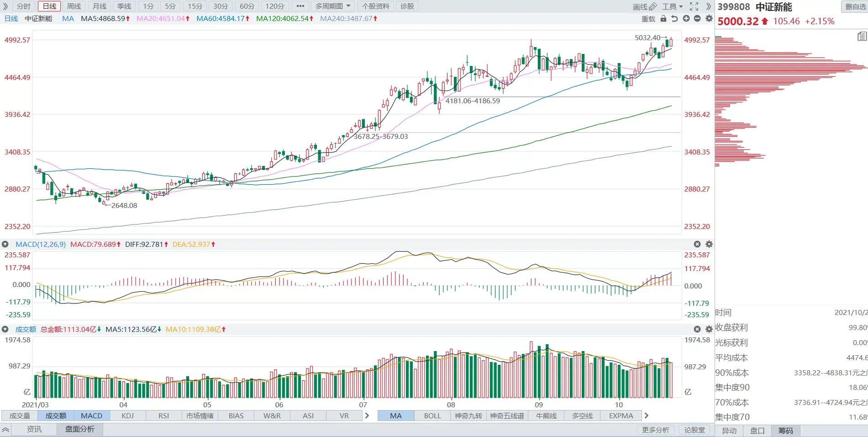Expand the MACD indicator selector triangle

5,245
